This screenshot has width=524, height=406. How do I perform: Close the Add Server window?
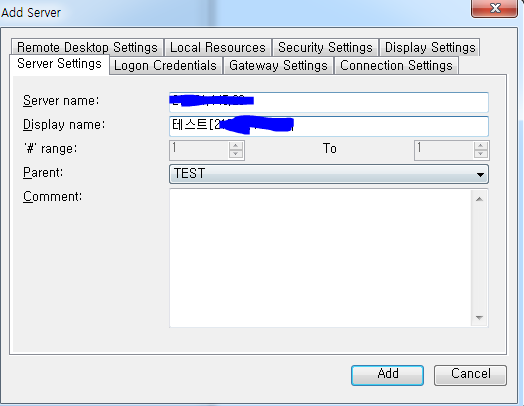coord(495,8)
